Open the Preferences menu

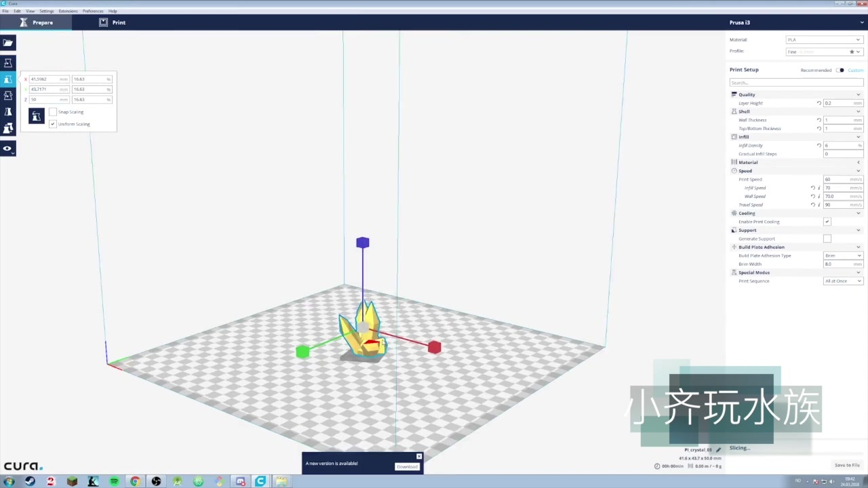tap(93, 11)
